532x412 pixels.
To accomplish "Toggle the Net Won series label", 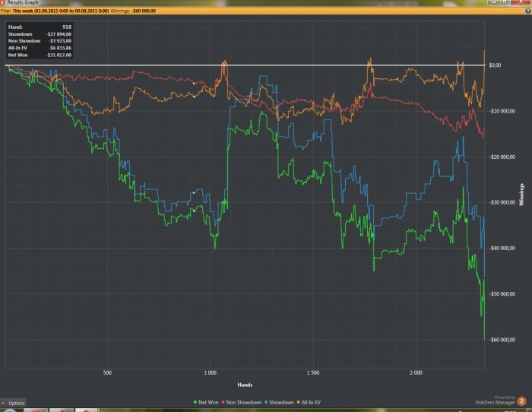I will click(209, 402).
